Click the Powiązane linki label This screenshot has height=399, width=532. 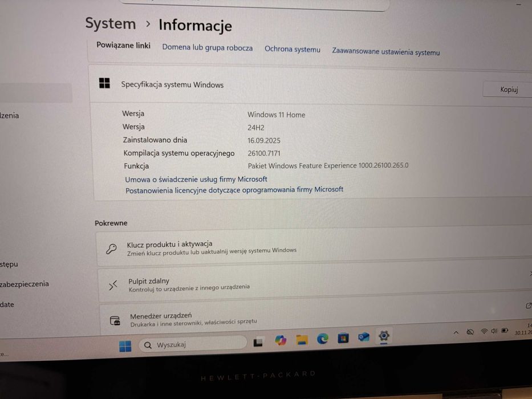(x=123, y=45)
